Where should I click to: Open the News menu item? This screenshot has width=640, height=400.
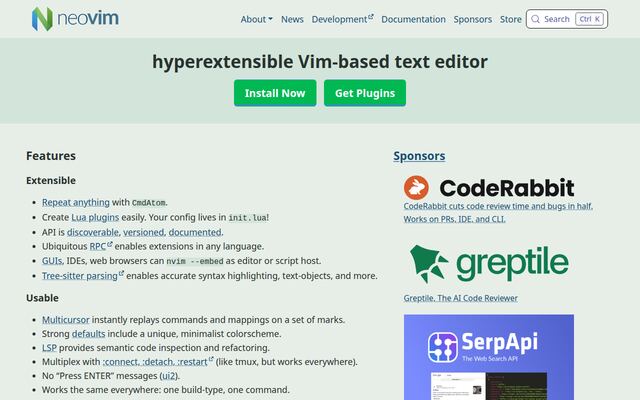click(x=292, y=19)
